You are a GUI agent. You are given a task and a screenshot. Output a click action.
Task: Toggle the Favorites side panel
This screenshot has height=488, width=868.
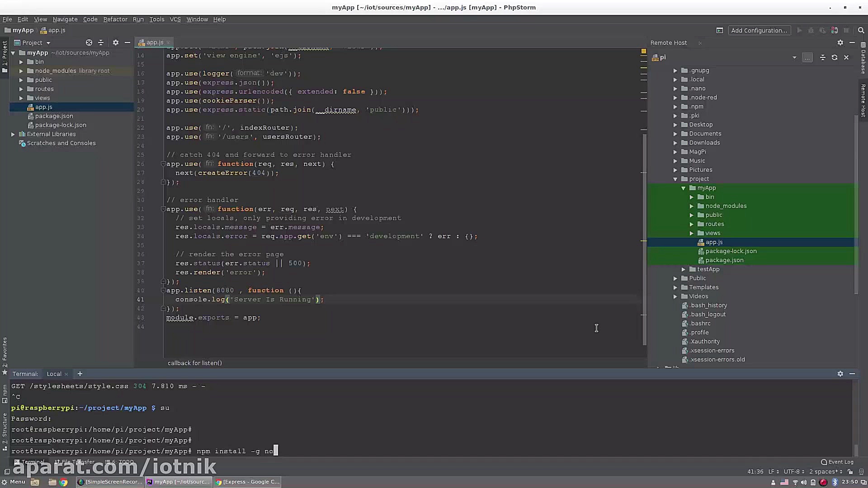pos(5,352)
